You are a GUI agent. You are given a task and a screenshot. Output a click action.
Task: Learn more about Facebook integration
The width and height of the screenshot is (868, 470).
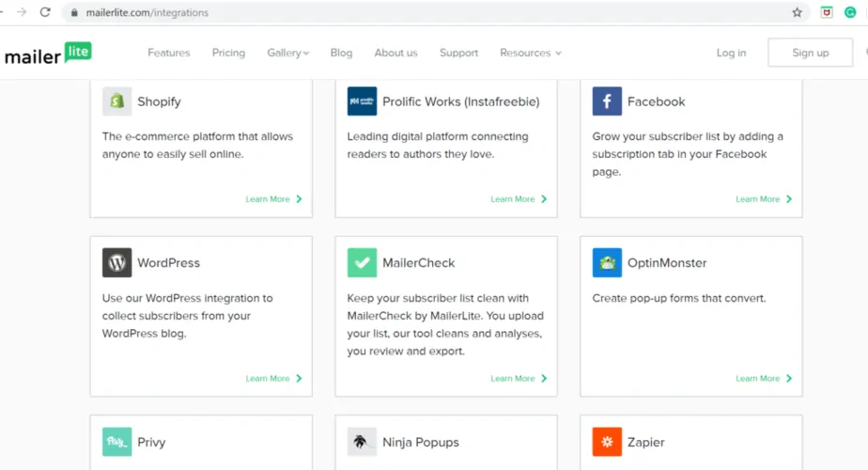[x=757, y=199]
